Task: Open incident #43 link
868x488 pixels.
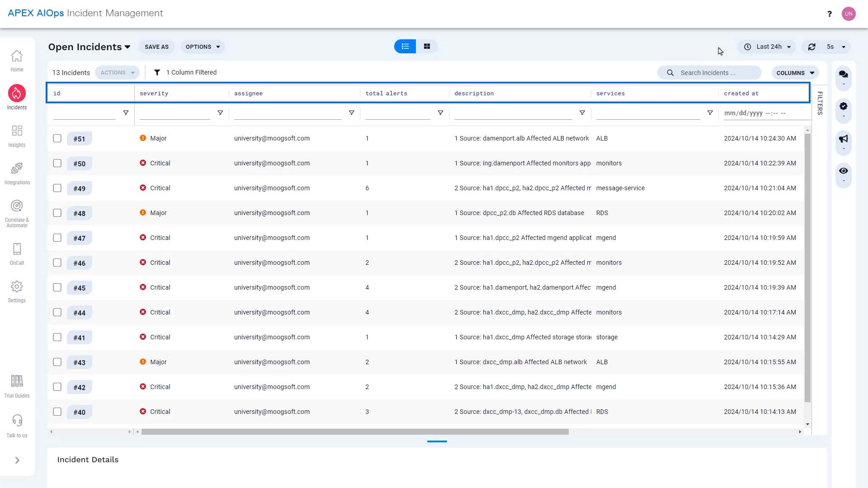Action: pyautogui.click(x=79, y=362)
